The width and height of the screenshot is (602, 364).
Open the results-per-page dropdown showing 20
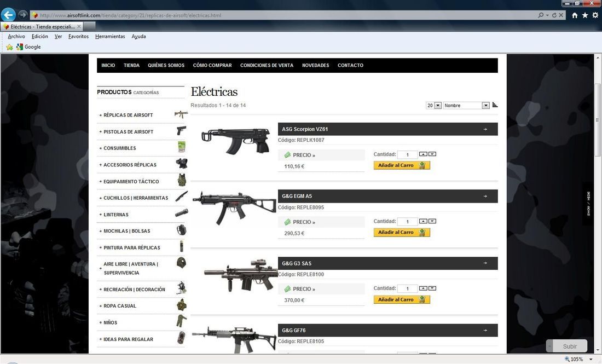tap(438, 105)
